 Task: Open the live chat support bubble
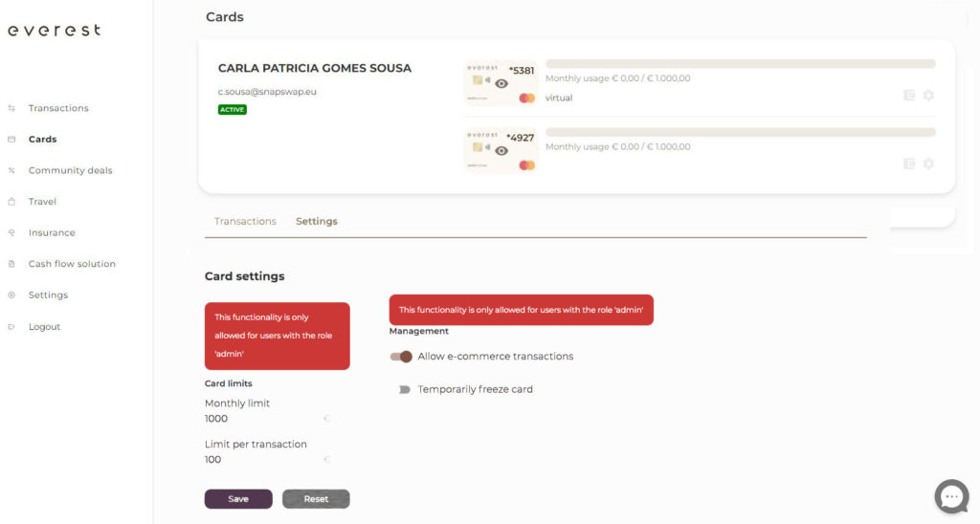click(x=951, y=496)
